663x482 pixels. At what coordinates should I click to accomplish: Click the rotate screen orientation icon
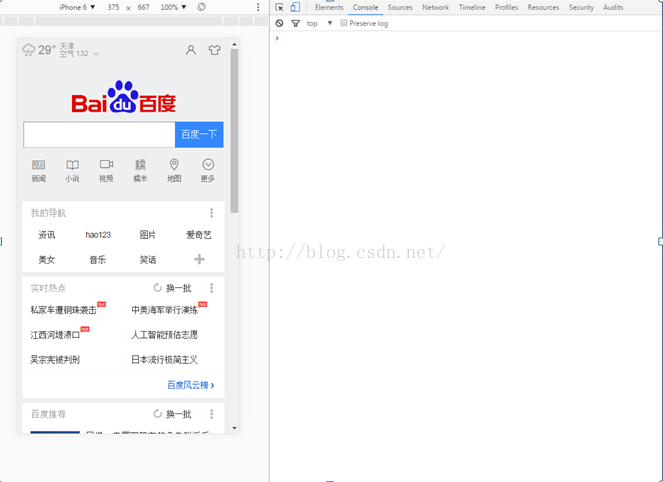point(202,7)
